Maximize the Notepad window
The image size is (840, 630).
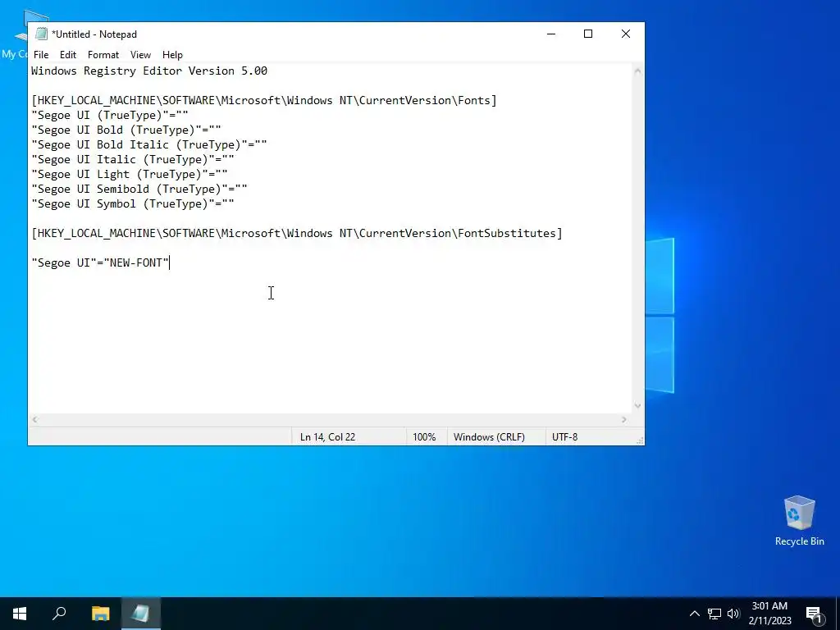click(588, 34)
